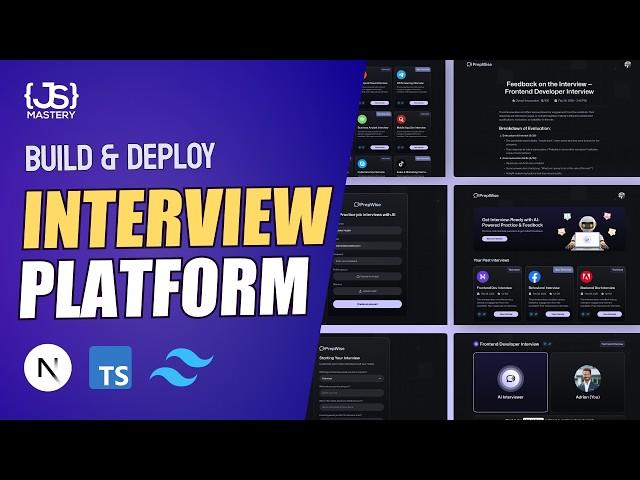
Task: Click the Facebook icon on Behavioral Interview card
Action: [534, 277]
